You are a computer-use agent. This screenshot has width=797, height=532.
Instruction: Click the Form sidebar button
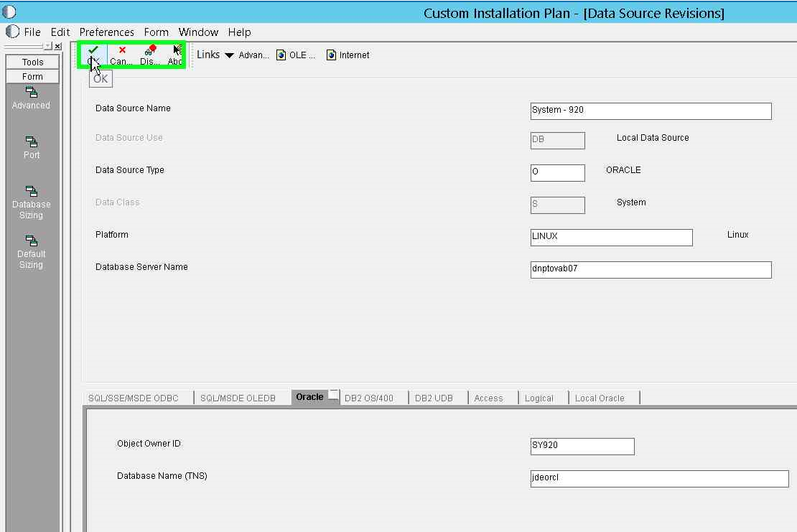pyautogui.click(x=32, y=75)
